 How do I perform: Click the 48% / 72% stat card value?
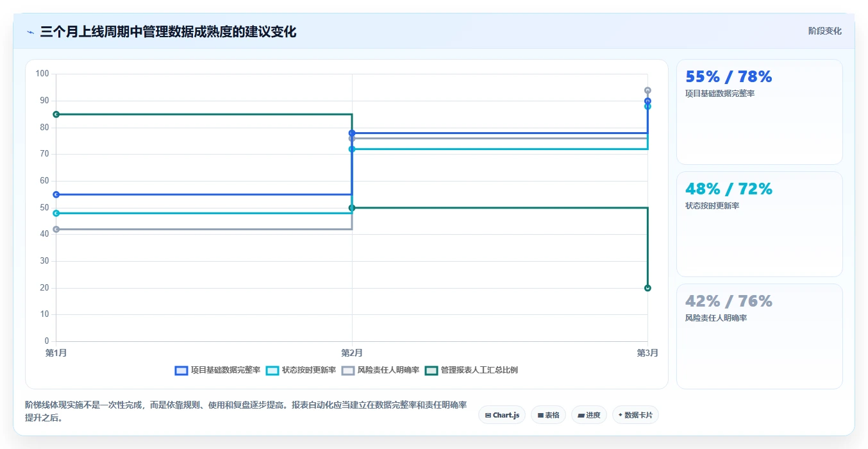tap(729, 189)
